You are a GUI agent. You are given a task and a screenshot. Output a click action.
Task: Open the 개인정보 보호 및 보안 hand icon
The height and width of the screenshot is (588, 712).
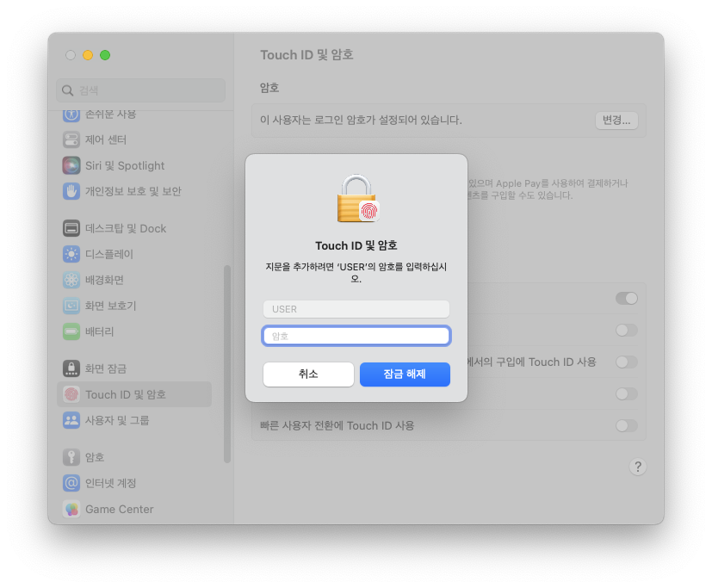tap(71, 191)
